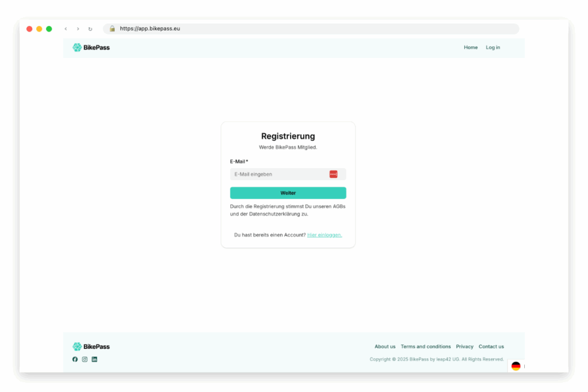The width and height of the screenshot is (588, 392).
Task: Open the Contact us footer link
Action: 491,347
